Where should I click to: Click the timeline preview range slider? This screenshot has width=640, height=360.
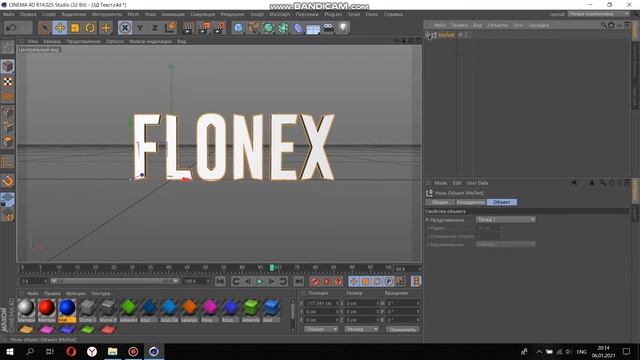pos(115,281)
